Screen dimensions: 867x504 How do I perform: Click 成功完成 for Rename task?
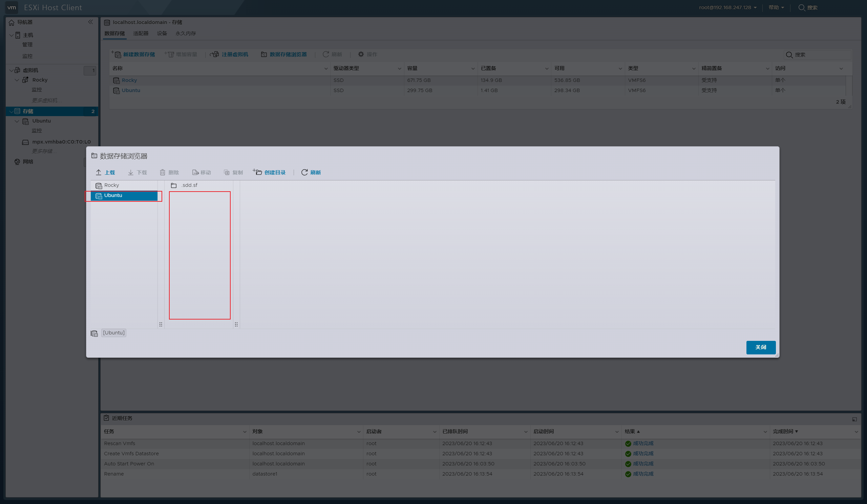(x=643, y=474)
